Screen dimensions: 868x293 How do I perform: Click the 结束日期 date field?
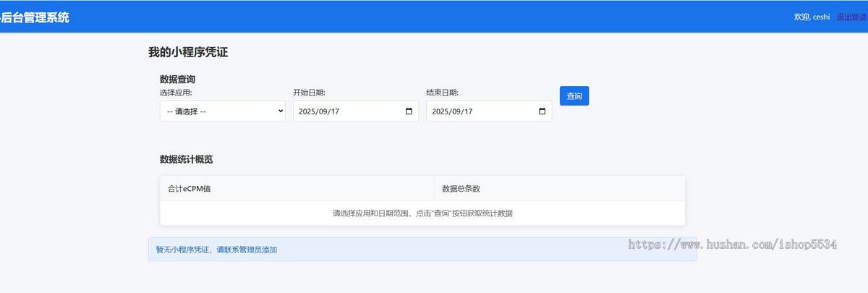(x=489, y=111)
